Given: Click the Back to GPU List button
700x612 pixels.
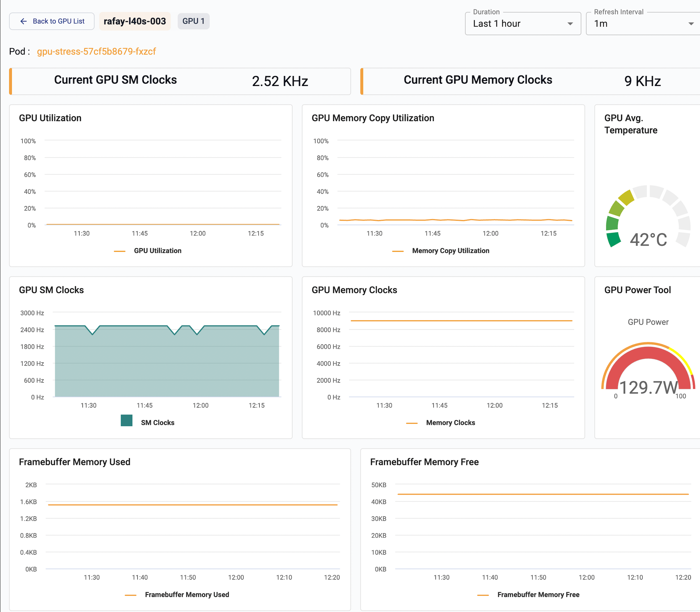Looking at the screenshot, I should click(52, 21).
